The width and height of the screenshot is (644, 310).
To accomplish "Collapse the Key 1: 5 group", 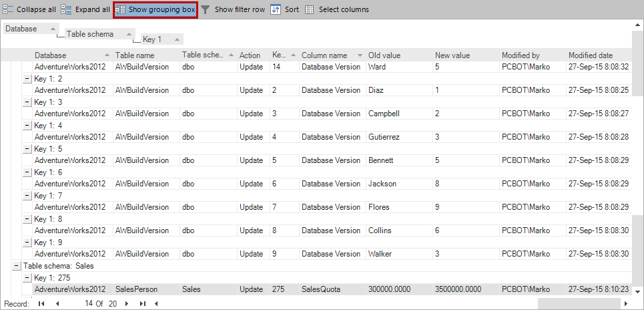I will pos(27,149).
